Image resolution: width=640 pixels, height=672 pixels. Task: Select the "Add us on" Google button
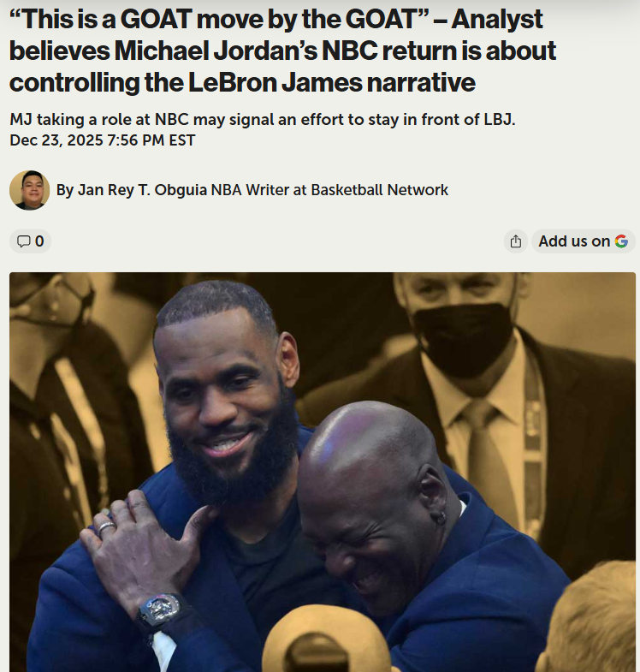pyautogui.click(x=584, y=241)
